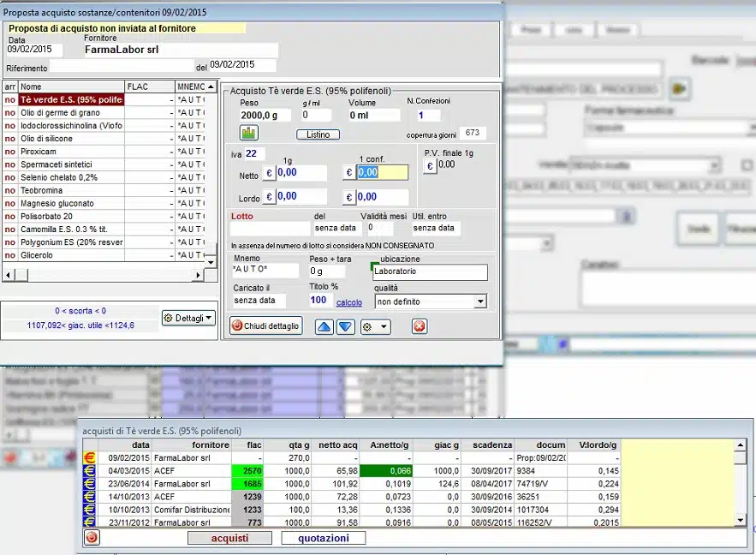Click list horizontal scrollbar right arrow

pos(198,275)
